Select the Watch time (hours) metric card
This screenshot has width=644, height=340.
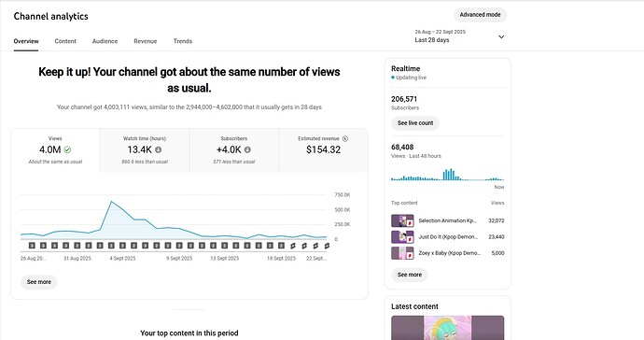tap(145, 150)
